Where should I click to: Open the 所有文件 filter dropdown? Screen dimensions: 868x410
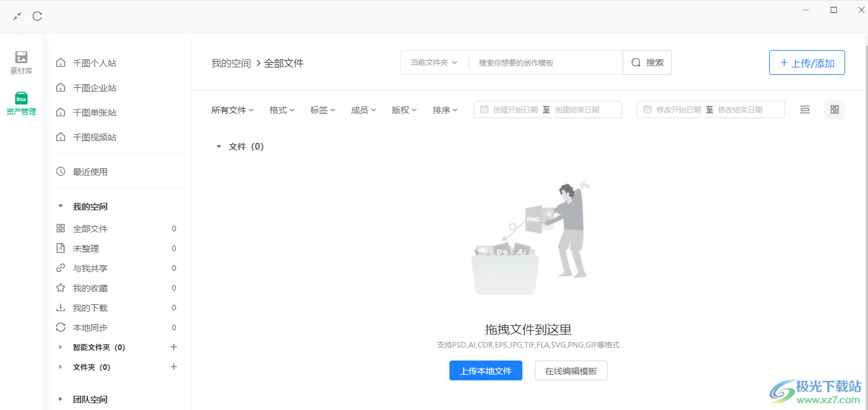(x=232, y=110)
